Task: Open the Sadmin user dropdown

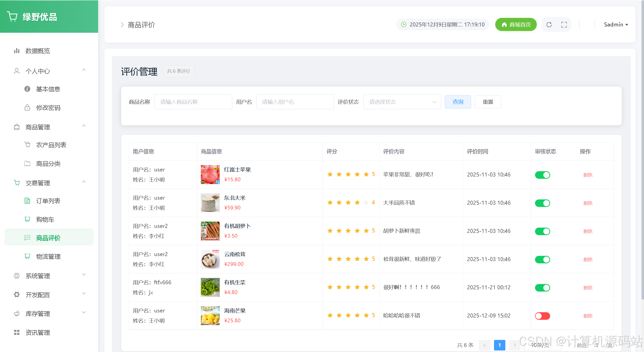Action: click(x=616, y=24)
